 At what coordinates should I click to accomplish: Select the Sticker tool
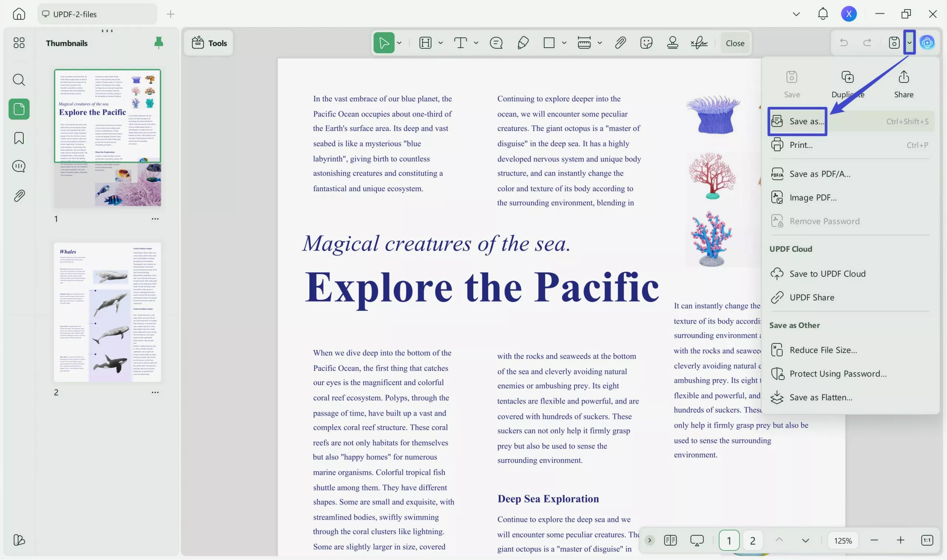click(x=646, y=43)
